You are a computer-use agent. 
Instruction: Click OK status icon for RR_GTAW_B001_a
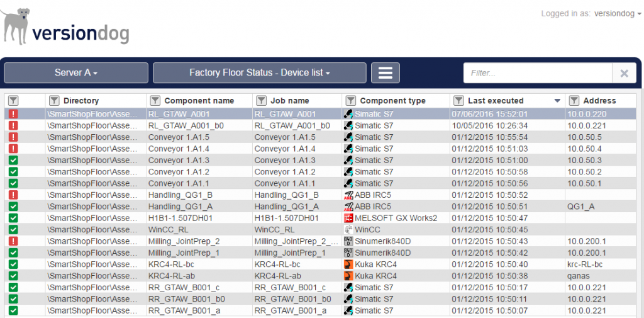tap(13, 310)
